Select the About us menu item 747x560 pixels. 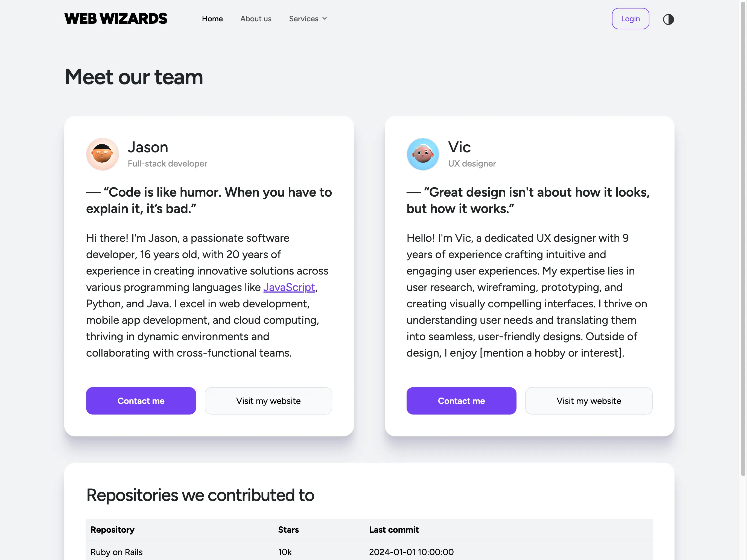click(256, 18)
